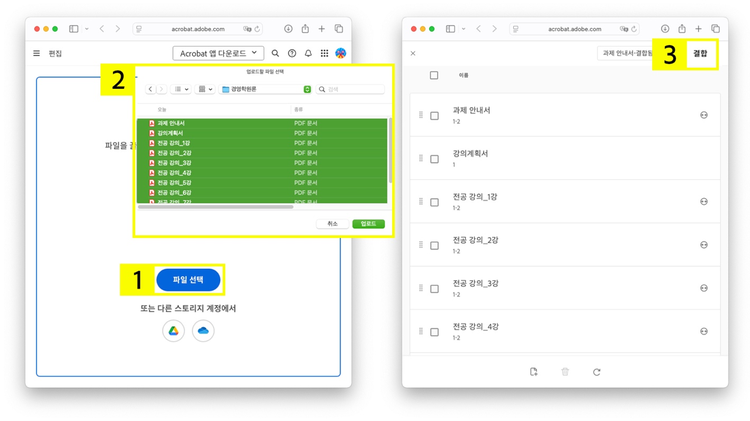Select 과제 안내서 file in dialog
This screenshot has height=421, width=750.
[x=262, y=123]
